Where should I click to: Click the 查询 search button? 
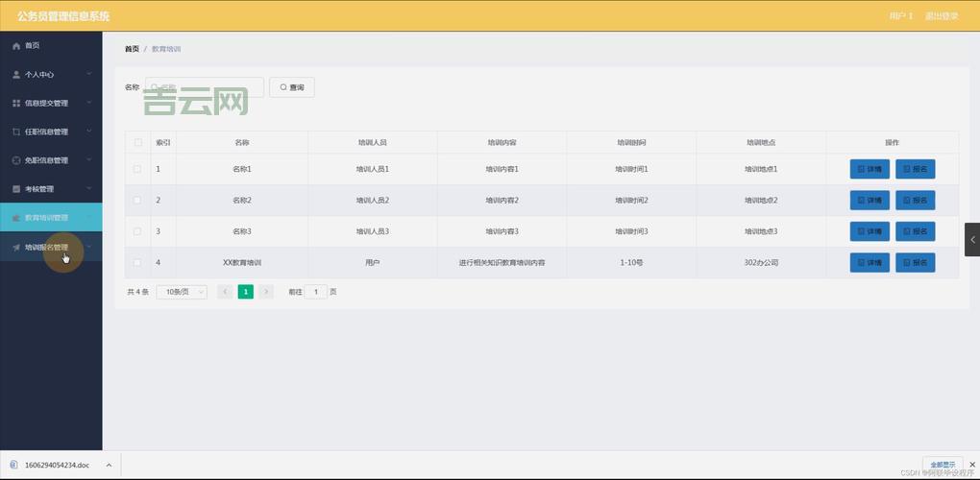tap(291, 87)
